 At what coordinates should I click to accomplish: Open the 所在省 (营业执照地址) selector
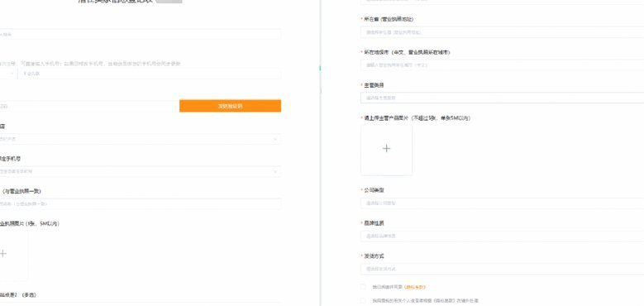pyautogui.click(x=503, y=32)
